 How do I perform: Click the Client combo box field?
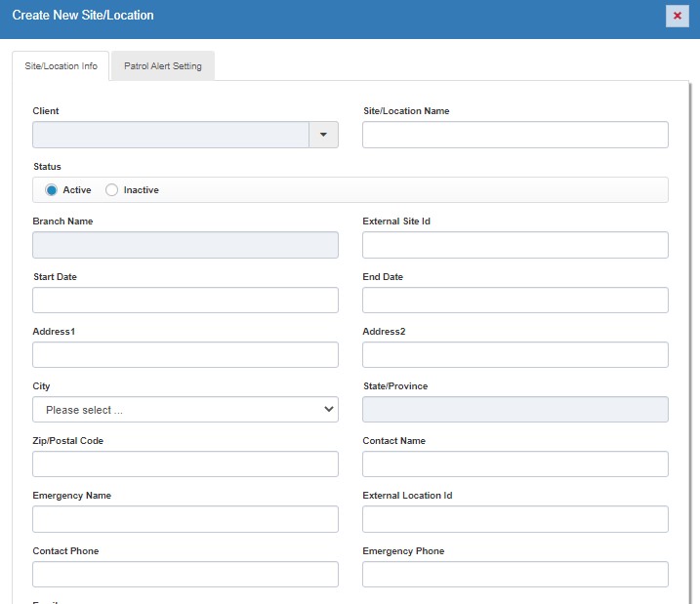(171, 135)
